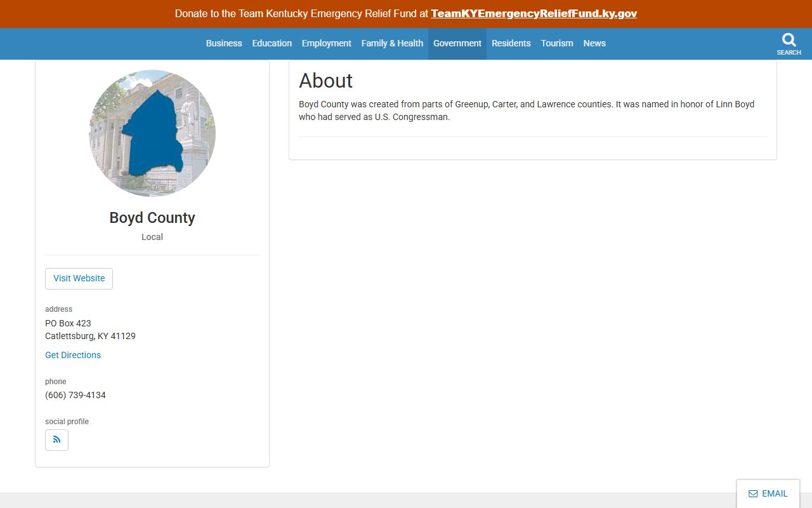
Task: Open the Business menu
Action: (224, 43)
